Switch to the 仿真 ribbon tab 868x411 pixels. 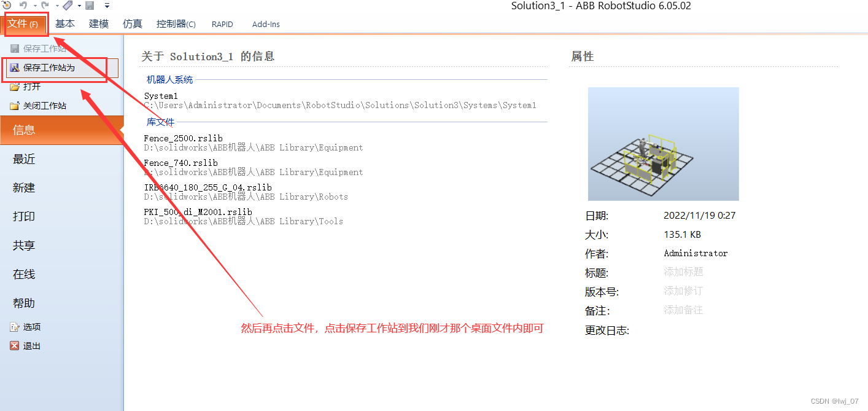point(133,24)
